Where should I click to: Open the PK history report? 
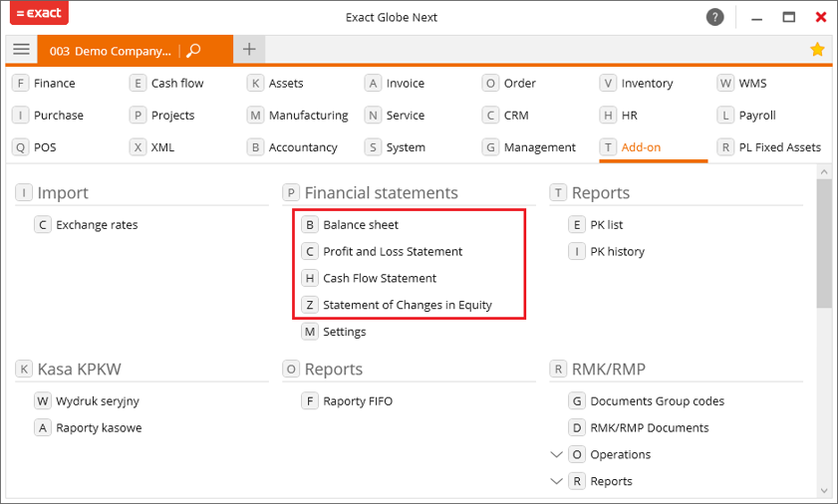(607, 251)
